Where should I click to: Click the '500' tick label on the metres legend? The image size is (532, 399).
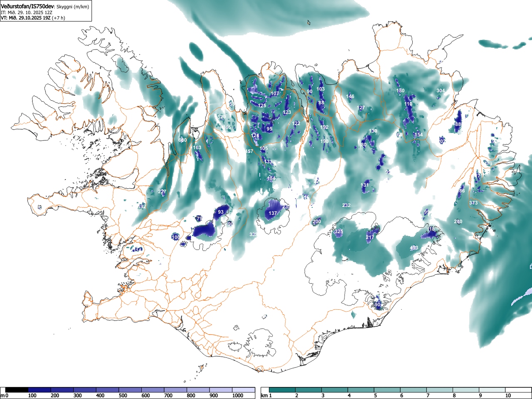(123, 396)
